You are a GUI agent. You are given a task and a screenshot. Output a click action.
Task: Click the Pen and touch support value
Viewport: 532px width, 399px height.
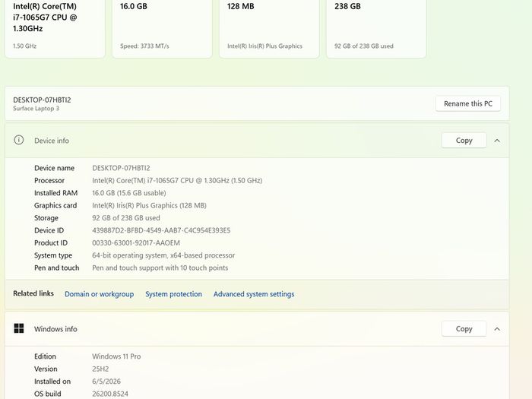[160, 268]
